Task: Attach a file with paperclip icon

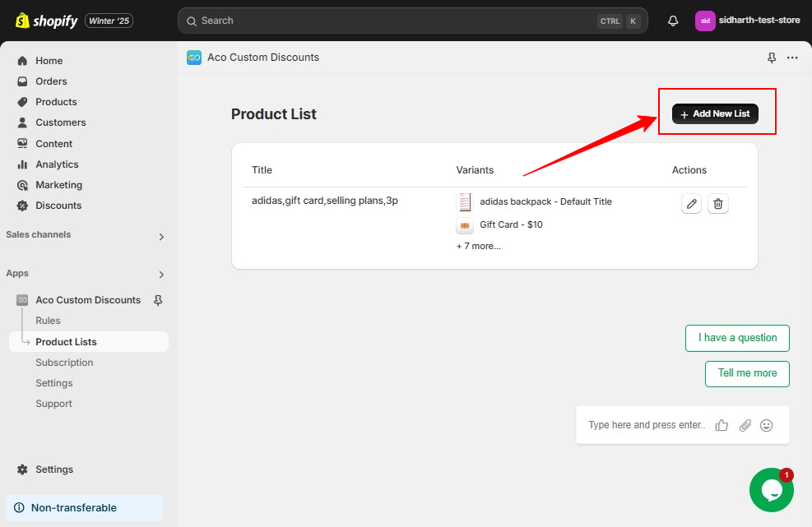Action: coord(745,425)
